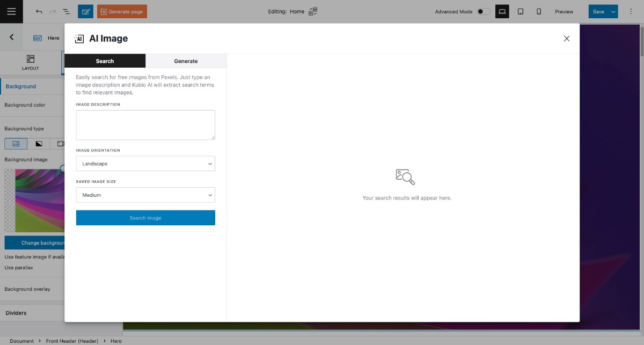Click the back arrow in sidebar
This screenshot has width=644, height=345.
coord(12,38)
